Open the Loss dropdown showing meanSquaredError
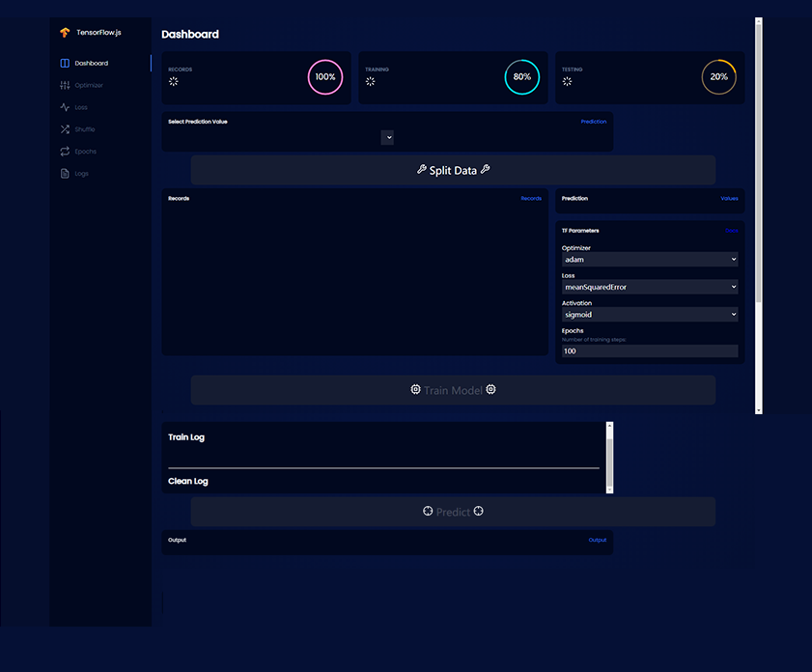 pos(649,287)
